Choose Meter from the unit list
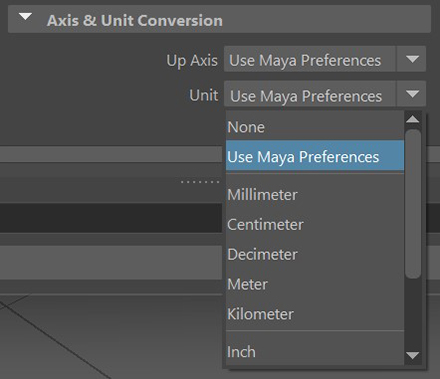 coord(315,284)
